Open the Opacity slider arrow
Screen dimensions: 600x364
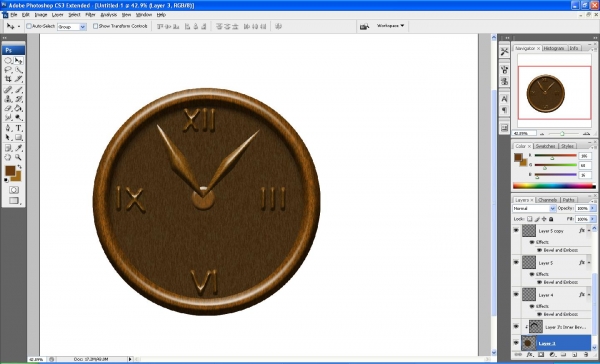(593, 208)
